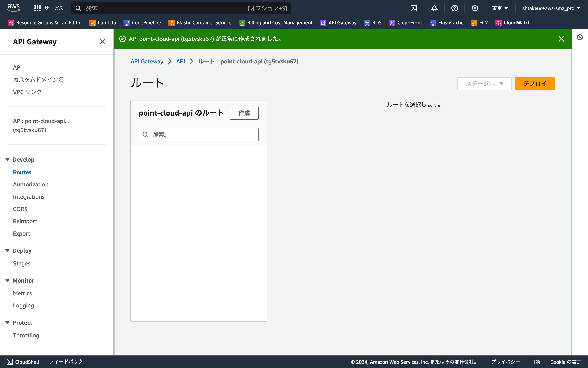This screenshot has height=368, width=588.
Task: Open API Gateway favorites shortcut
Action: 338,23
